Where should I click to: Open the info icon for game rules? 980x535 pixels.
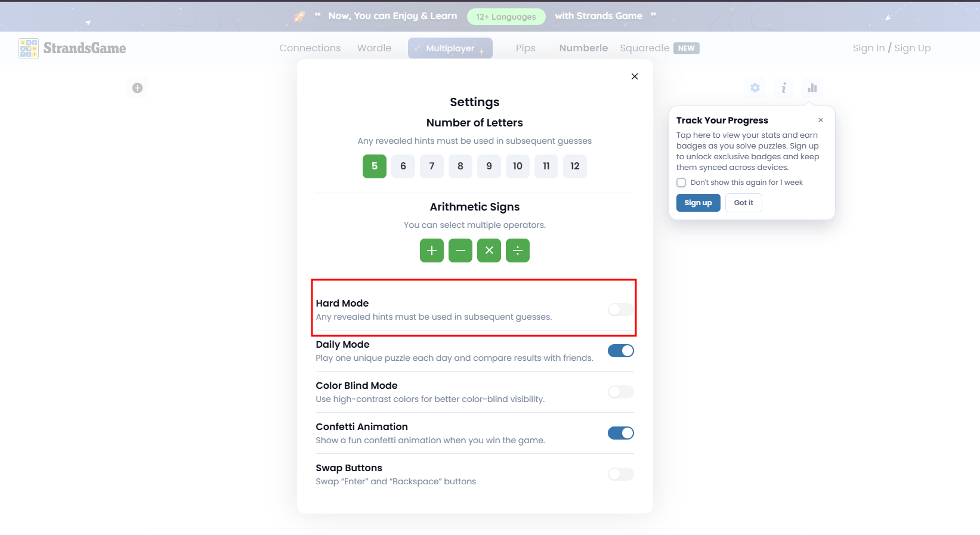tap(784, 88)
